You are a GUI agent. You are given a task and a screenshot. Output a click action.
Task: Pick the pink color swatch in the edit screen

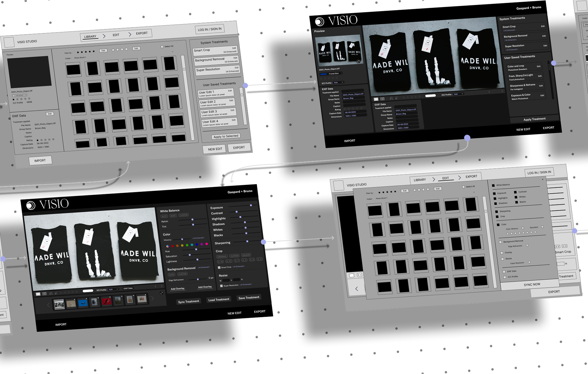tap(207, 244)
